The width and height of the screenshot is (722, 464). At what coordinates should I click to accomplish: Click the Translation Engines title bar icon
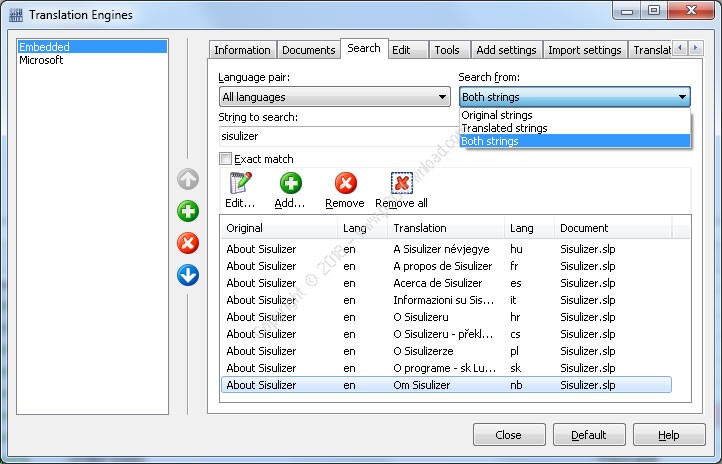point(16,15)
